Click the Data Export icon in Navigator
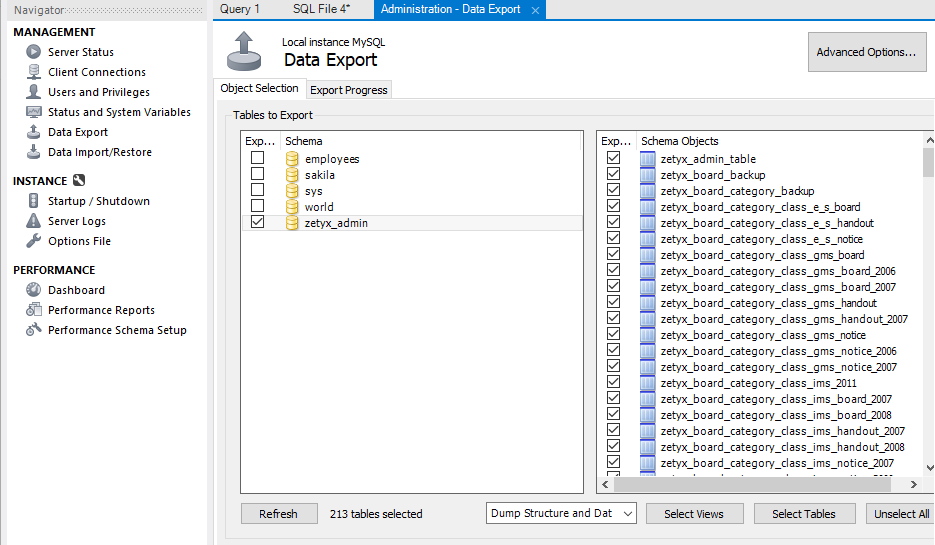This screenshot has width=935, height=545. (x=33, y=132)
